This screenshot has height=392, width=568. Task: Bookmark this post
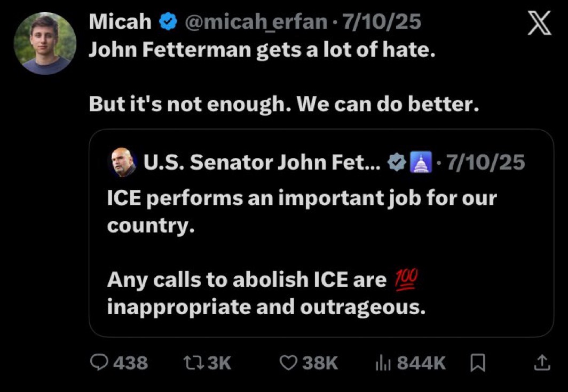pyautogui.click(x=477, y=363)
